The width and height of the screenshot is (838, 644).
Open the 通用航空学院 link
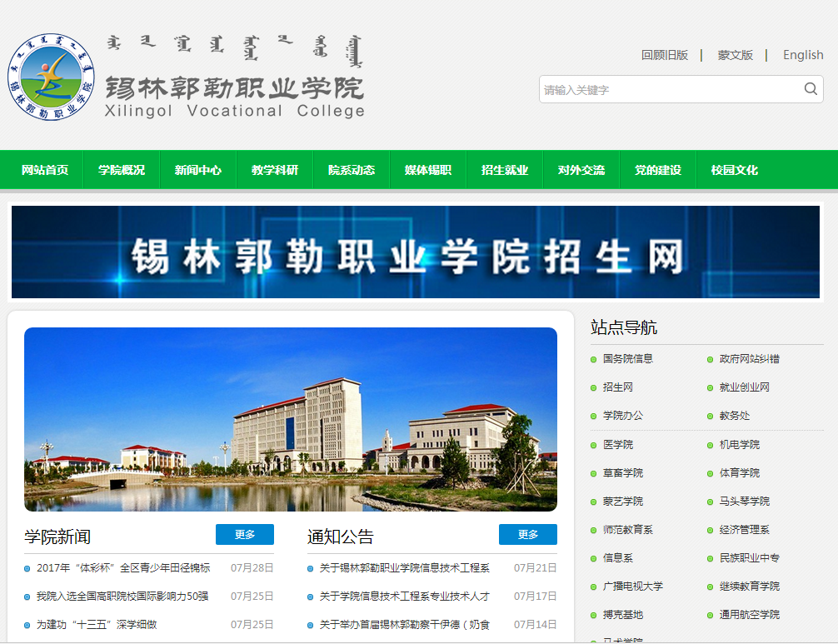(750, 615)
